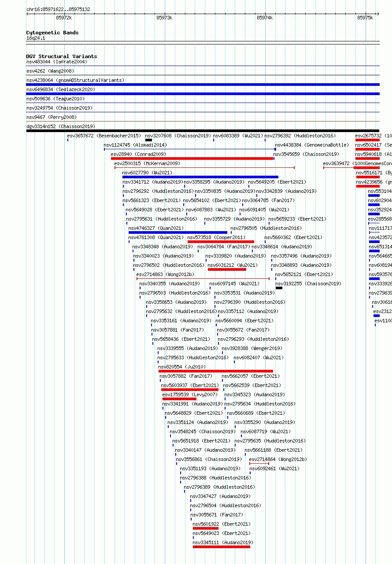Viewport: 392px width, 564px height.
Task: Click label nsv6082407 (Wu2021)
Action: pyautogui.click(x=259, y=358)
